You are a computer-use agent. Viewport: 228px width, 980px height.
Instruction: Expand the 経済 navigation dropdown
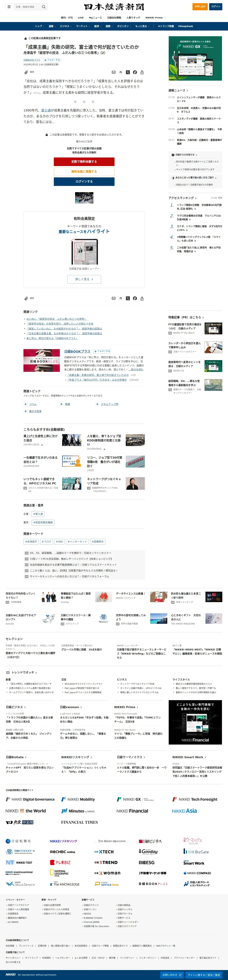[x=98, y=26]
